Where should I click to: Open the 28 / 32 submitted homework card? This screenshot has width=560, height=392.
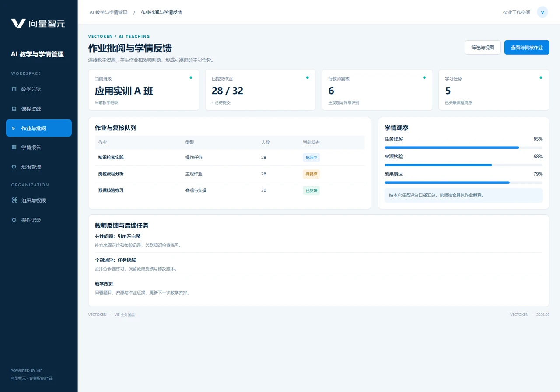[x=260, y=90]
